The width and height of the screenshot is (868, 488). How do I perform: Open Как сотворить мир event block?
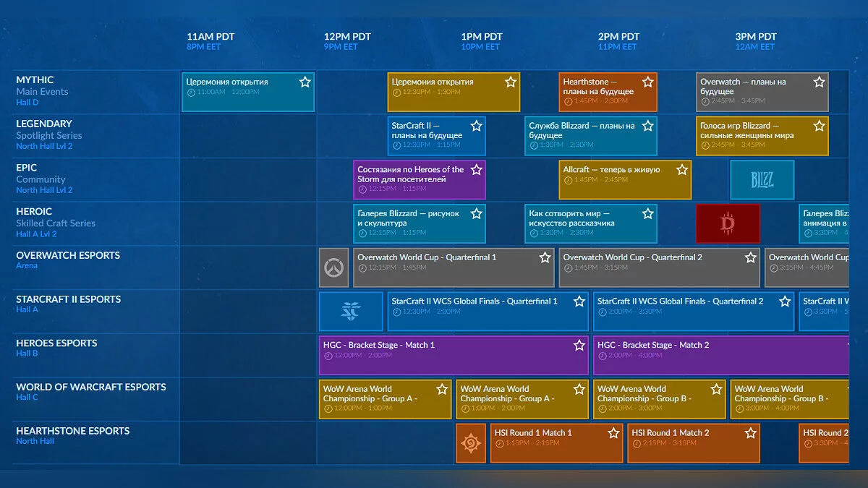click(x=591, y=224)
